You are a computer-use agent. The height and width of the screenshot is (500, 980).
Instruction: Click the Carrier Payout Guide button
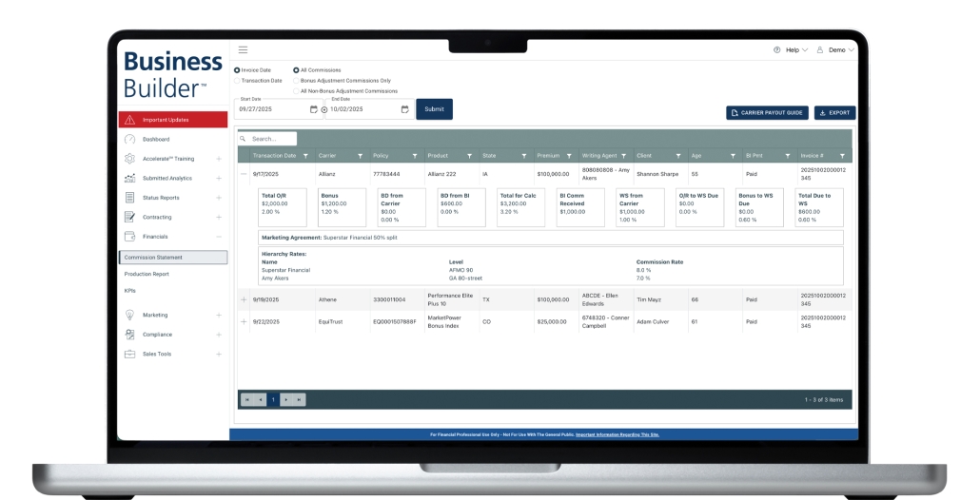pyautogui.click(x=767, y=112)
